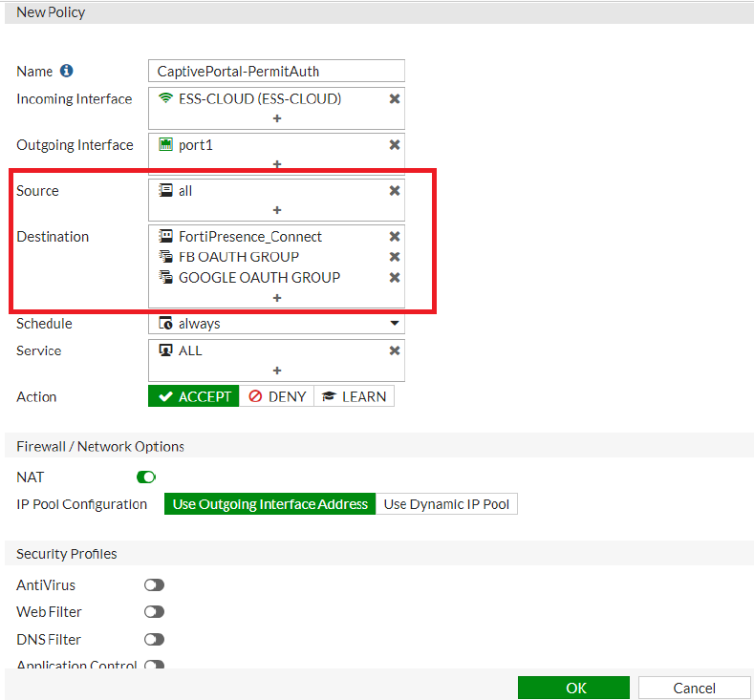Viewport: 754px width, 700px height.
Task: Select the LEARN action
Action: 354,396
